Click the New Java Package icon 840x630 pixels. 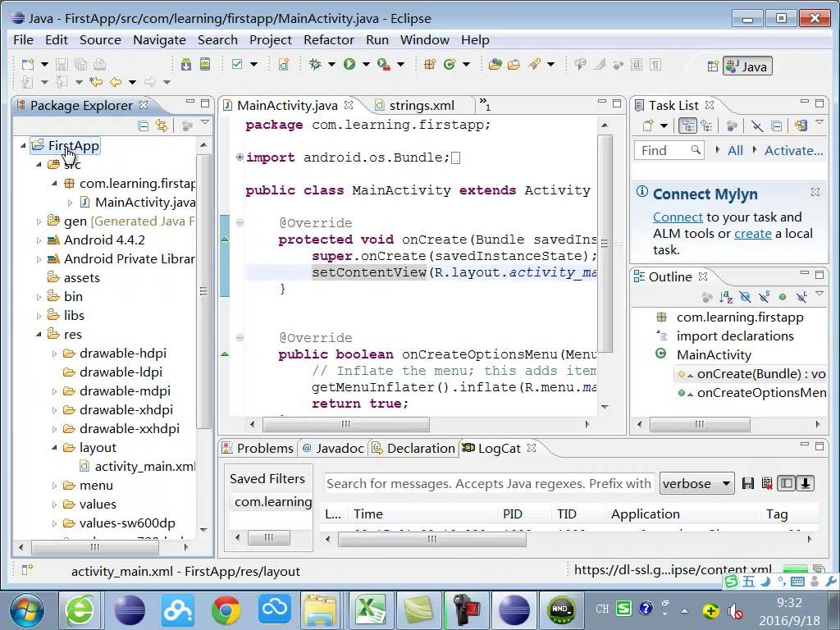point(430,65)
